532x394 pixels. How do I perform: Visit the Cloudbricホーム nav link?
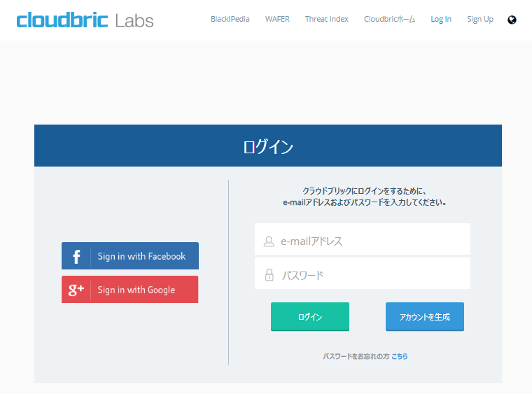tap(389, 19)
